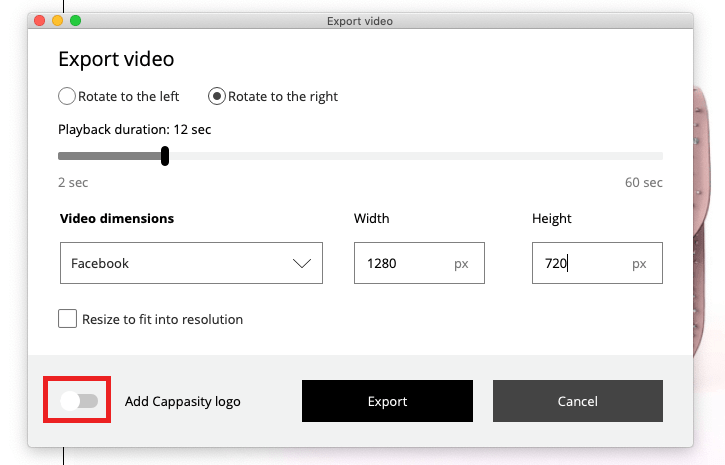Click the playback duration slider handle
Viewport: 725px width, 465px height.
click(x=165, y=156)
